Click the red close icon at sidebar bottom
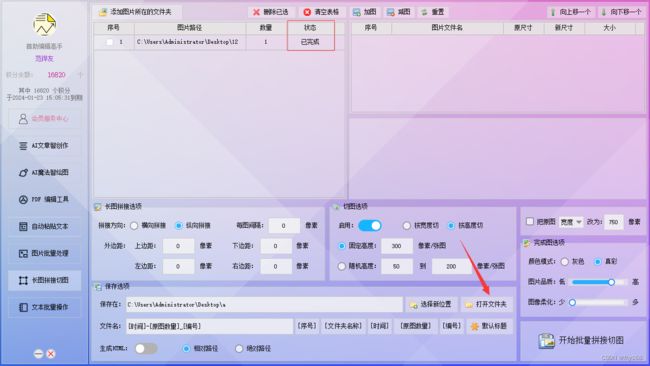 click(x=51, y=354)
